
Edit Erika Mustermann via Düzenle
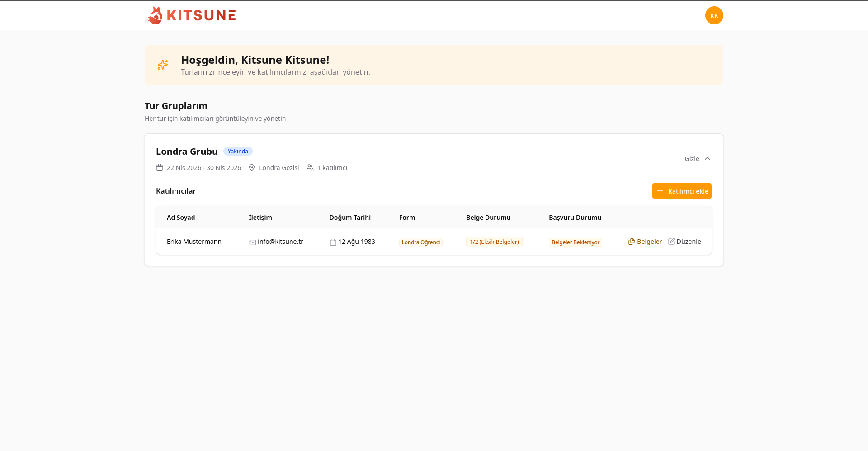[684, 242]
